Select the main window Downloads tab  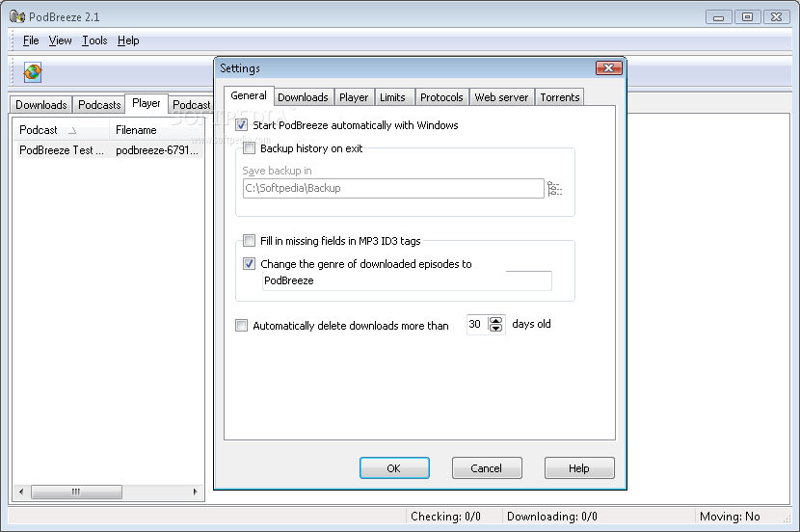coord(41,104)
